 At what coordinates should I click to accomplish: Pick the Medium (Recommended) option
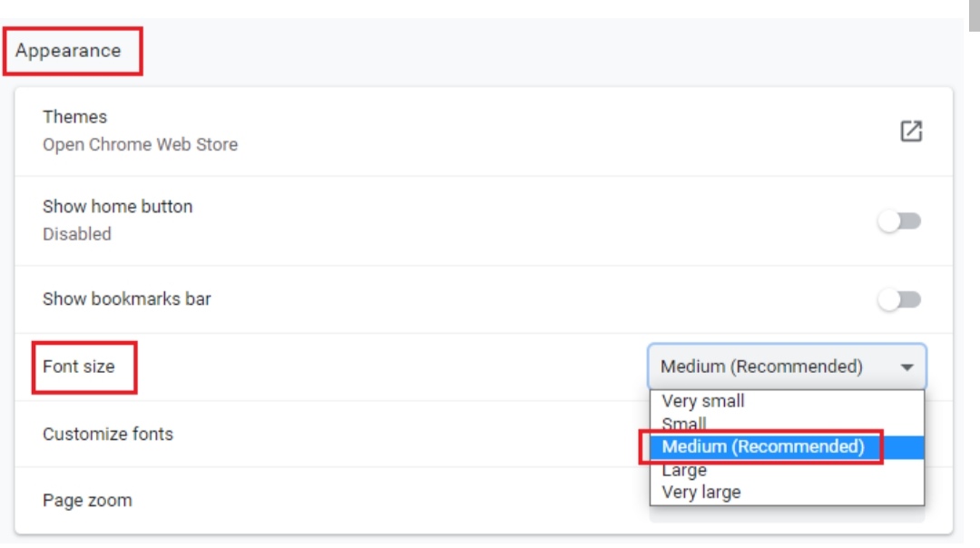[763, 446]
